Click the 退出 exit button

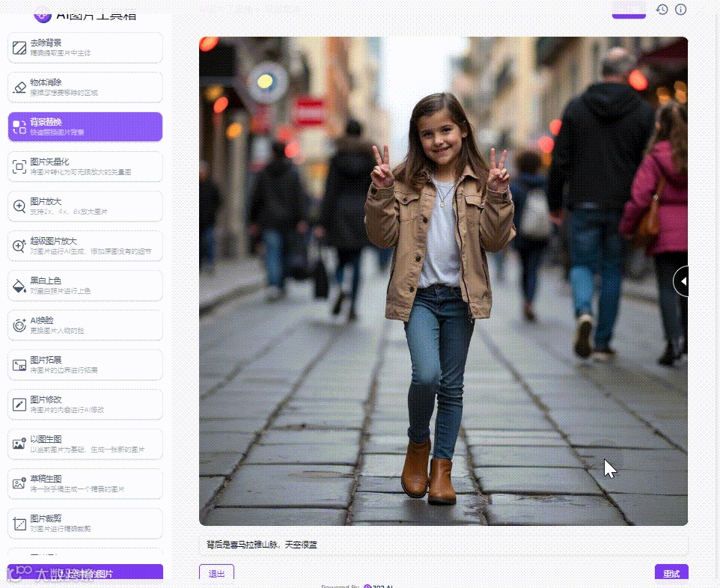[x=217, y=572]
